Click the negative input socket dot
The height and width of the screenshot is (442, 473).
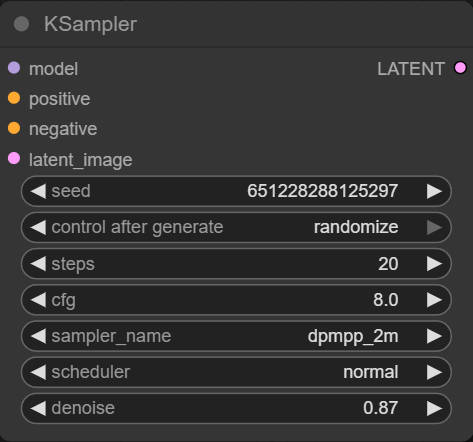pyautogui.click(x=14, y=128)
